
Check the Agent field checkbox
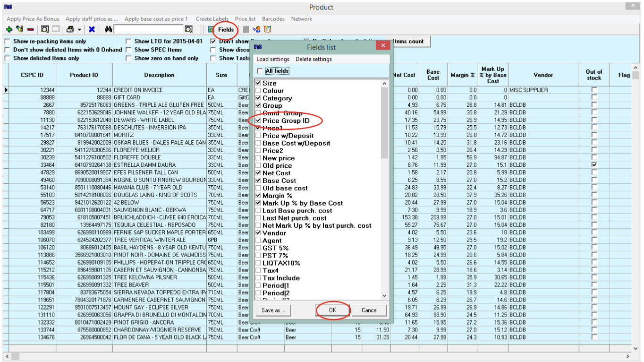(258, 241)
